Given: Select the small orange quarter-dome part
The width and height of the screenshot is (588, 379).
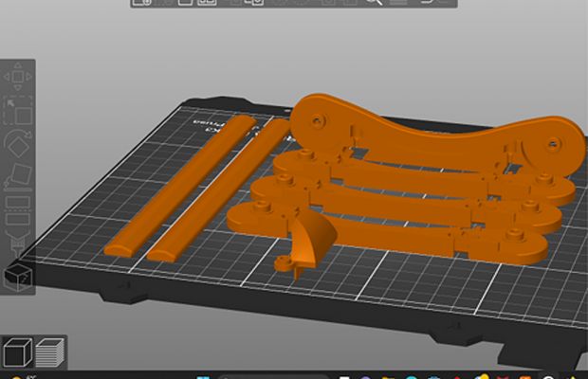Looking at the screenshot, I should pyautogui.click(x=310, y=243).
